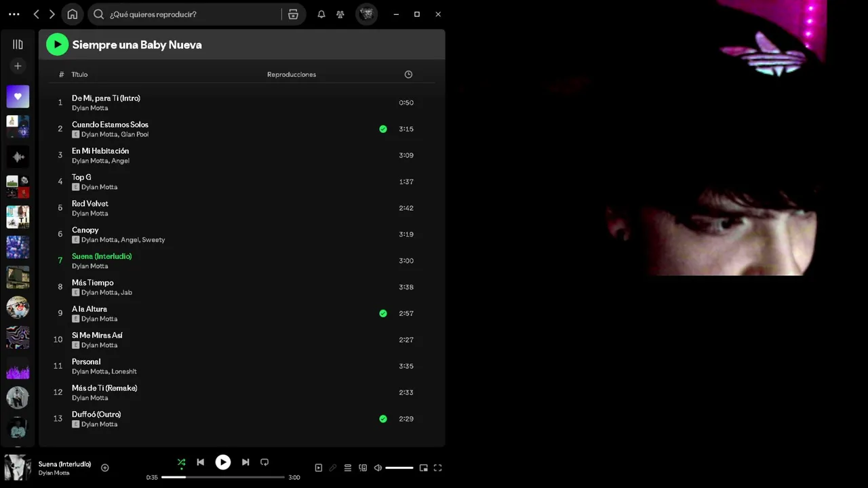
Task: Expand Your Library sidebar
Action: tap(18, 45)
